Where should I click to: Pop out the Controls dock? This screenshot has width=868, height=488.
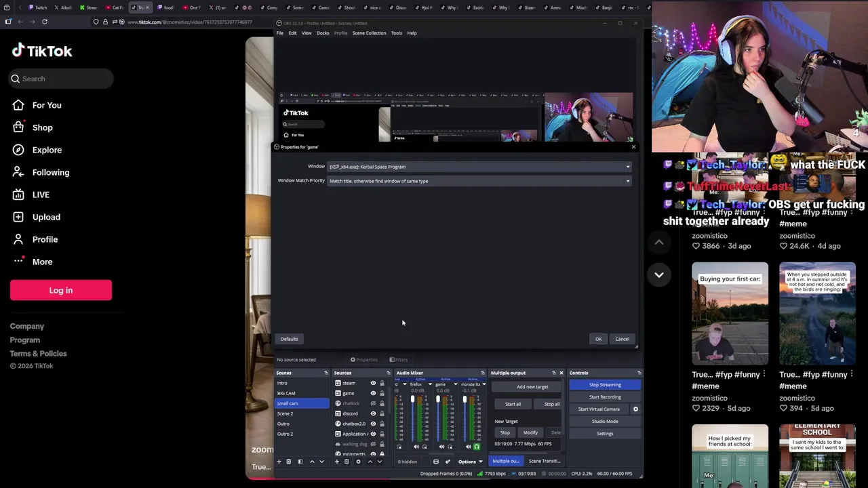(639, 373)
